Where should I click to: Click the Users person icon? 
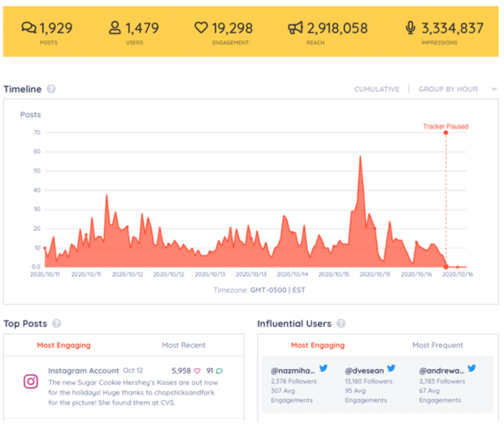(x=115, y=28)
